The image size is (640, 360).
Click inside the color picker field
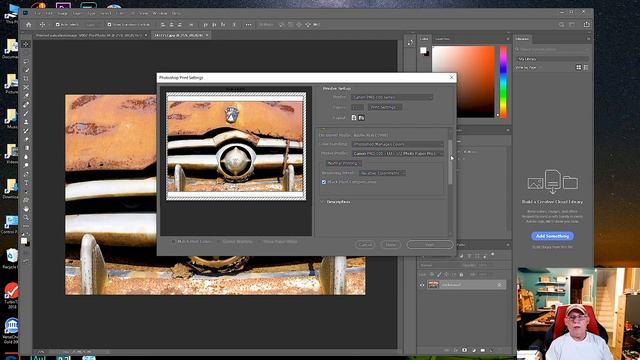pyautogui.click(x=463, y=82)
